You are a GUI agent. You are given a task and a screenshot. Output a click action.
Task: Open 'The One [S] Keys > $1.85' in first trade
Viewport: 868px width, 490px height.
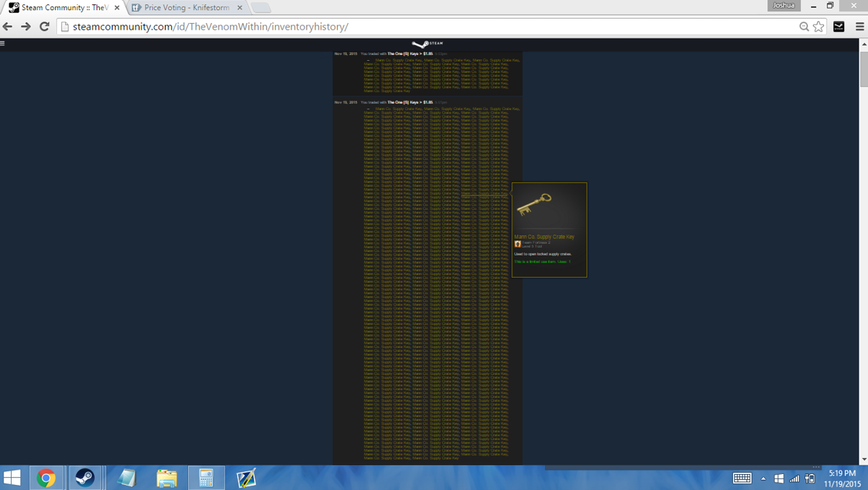tap(410, 54)
